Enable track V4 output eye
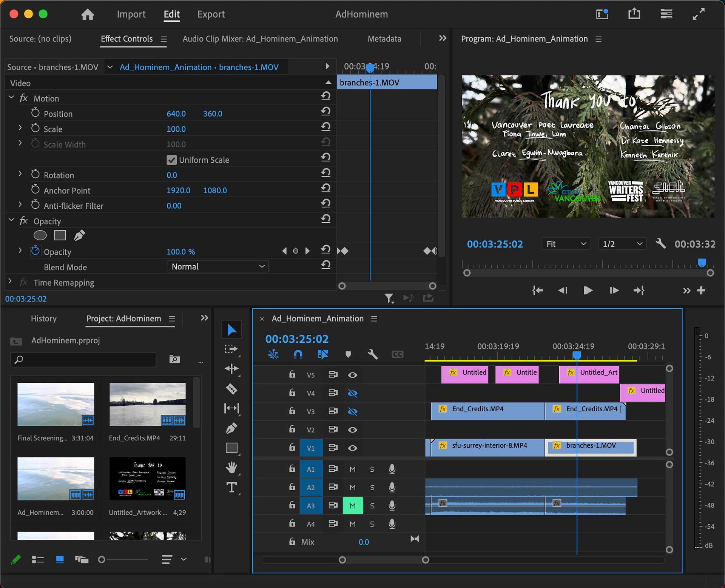 click(x=352, y=393)
